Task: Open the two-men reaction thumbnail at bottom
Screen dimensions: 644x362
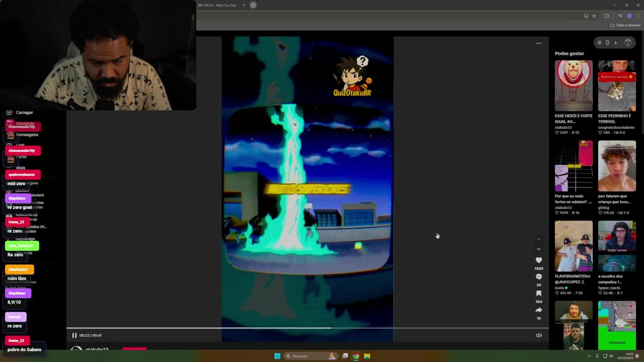Action: pyautogui.click(x=574, y=325)
